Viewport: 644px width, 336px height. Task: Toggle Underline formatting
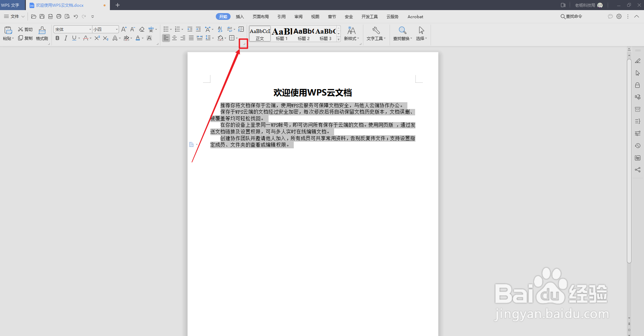[x=74, y=38]
